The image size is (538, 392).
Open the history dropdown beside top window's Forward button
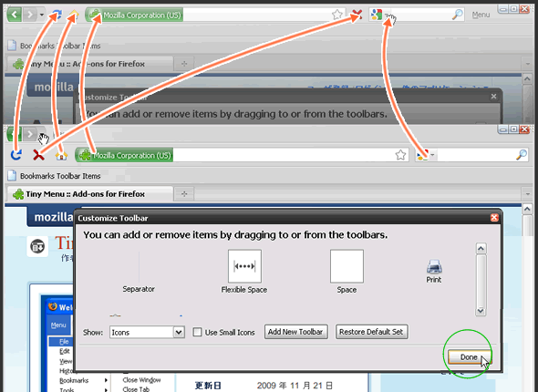point(42,15)
